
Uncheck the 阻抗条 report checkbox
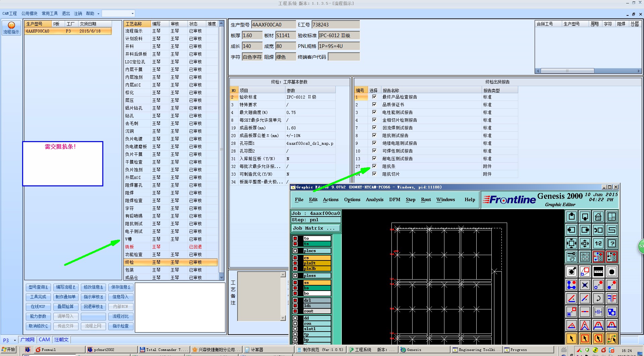pyautogui.click(x=374, y=166)
